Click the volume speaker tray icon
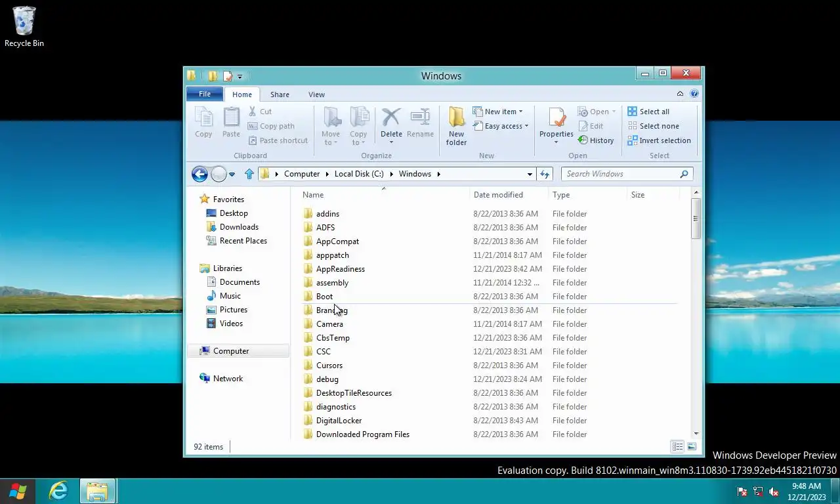The height and width of the screenshot is (504, 840). click(x=774, y=492)
